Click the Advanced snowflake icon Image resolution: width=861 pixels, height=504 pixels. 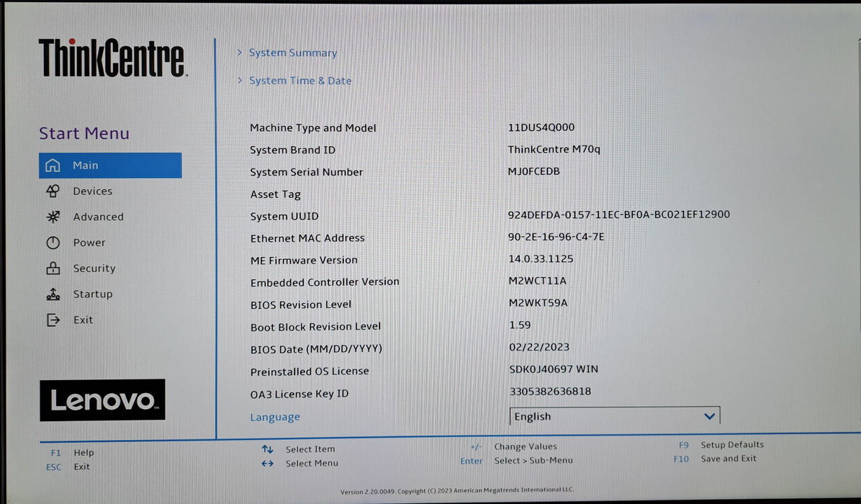coord(53,217)
